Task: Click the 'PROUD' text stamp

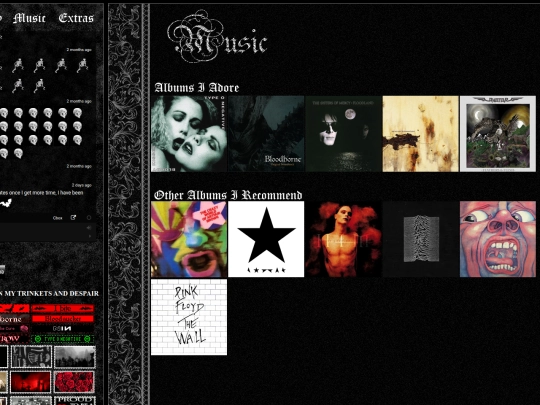Action: click(x=74, y=400)
